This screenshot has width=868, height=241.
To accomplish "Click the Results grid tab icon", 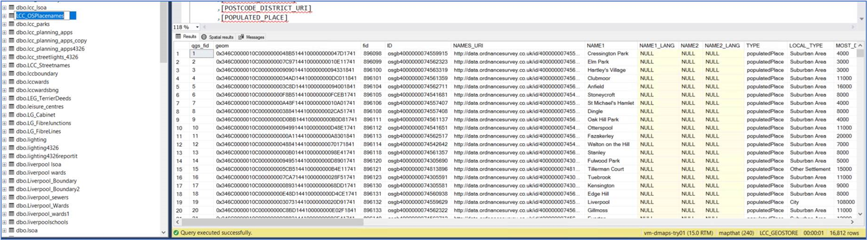I will click(x=178, y=36).
